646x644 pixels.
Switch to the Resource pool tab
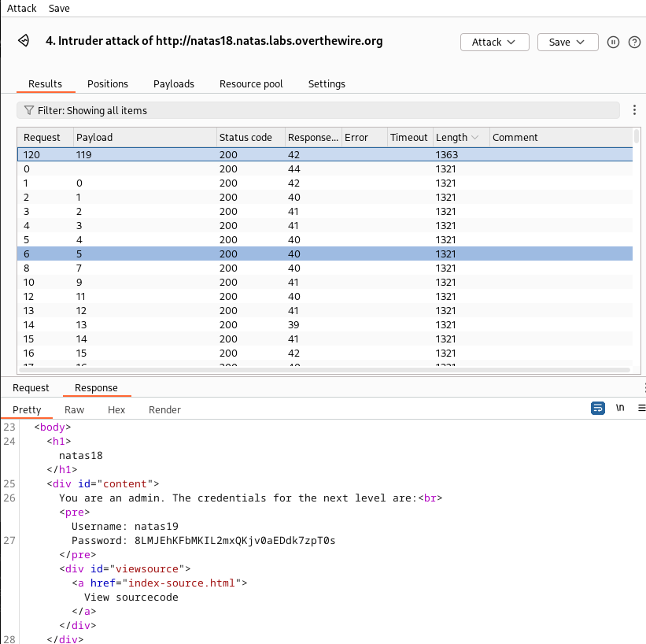click(x=251, y=83)
